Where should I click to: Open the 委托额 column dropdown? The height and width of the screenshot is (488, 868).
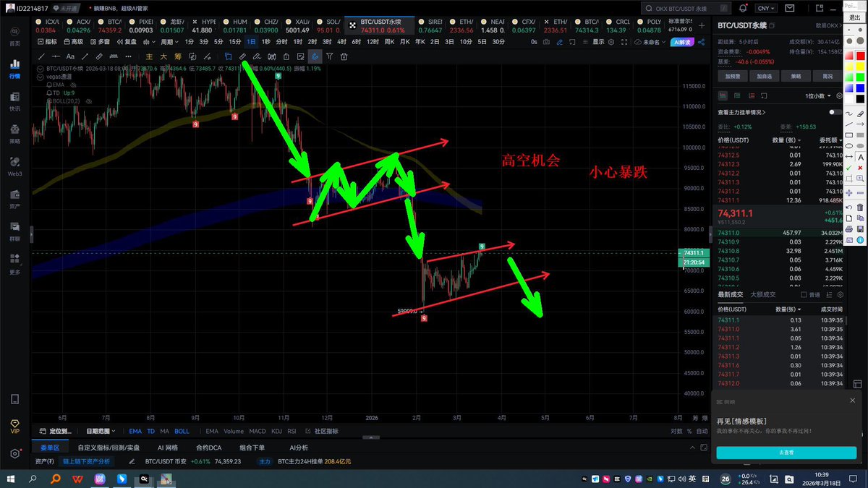(830, 140)
